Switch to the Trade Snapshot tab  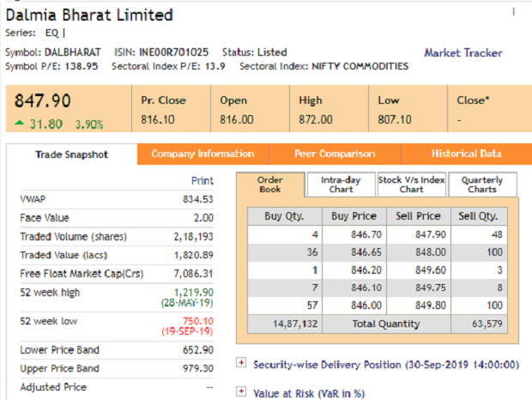pyautogui.click(x=72, y=155)
